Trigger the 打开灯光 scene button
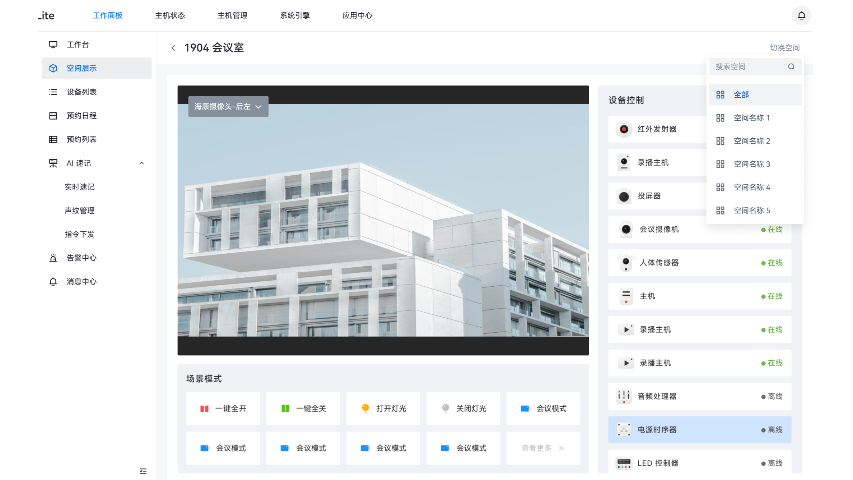 coord(383,408)
